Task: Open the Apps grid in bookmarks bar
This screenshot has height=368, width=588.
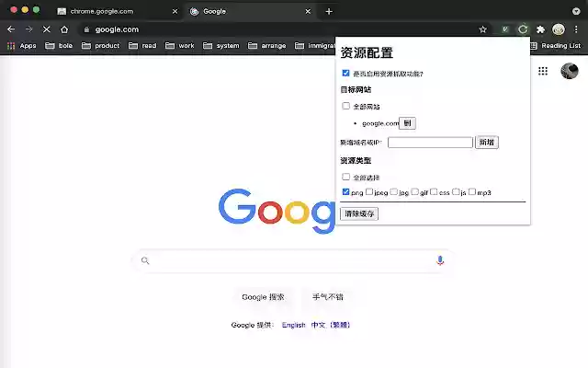Action: 22,46
